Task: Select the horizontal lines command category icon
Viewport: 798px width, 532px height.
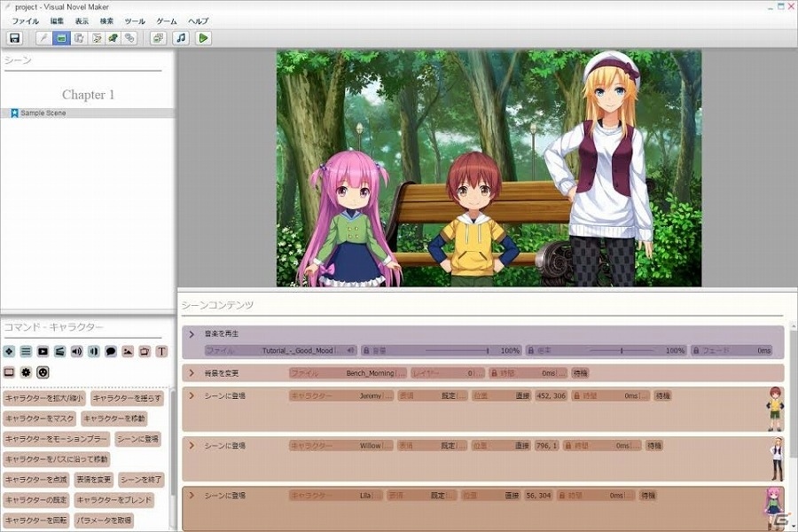Action: 26,351
